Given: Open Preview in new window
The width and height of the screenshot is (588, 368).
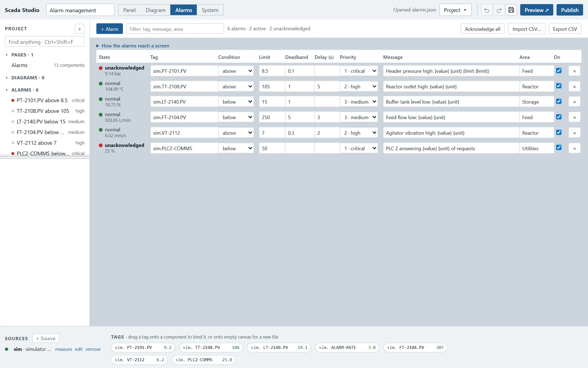Looking at the screenshot, I should (537, 10).
